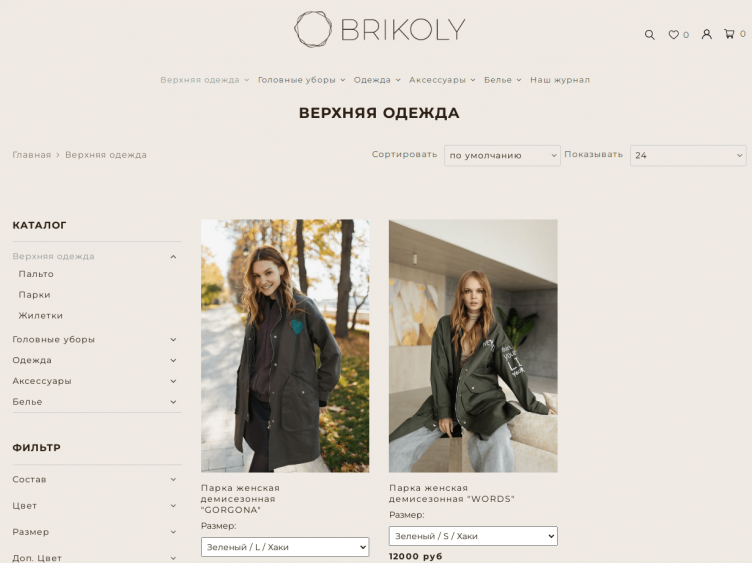Expand the Состав filter

point(173,480)
